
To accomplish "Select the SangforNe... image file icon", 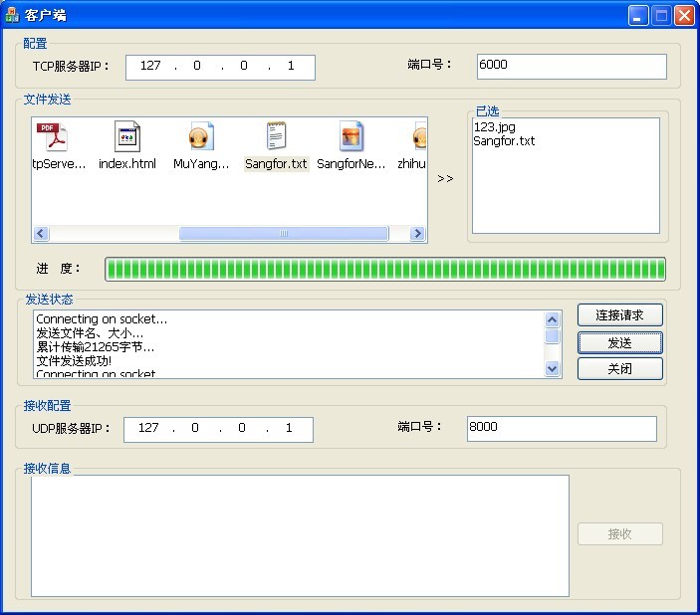I will 351,136.
